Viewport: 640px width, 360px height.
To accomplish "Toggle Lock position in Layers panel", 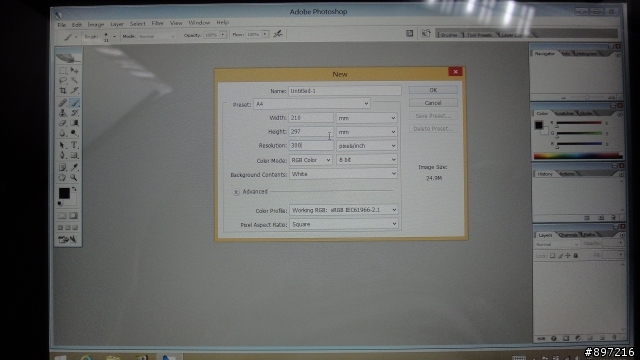I will 568,256.
